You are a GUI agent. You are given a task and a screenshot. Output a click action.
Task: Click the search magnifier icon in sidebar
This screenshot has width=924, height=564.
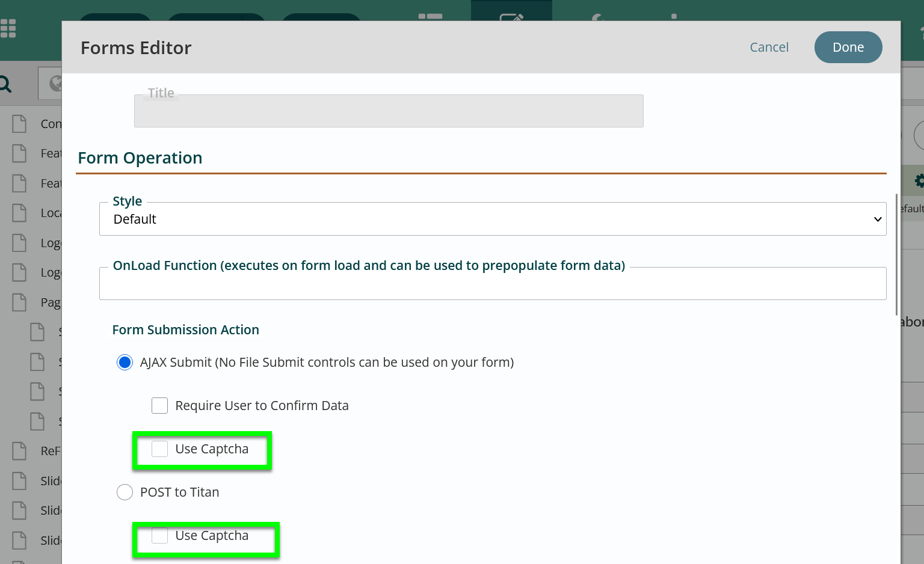(x=6, y=83)
